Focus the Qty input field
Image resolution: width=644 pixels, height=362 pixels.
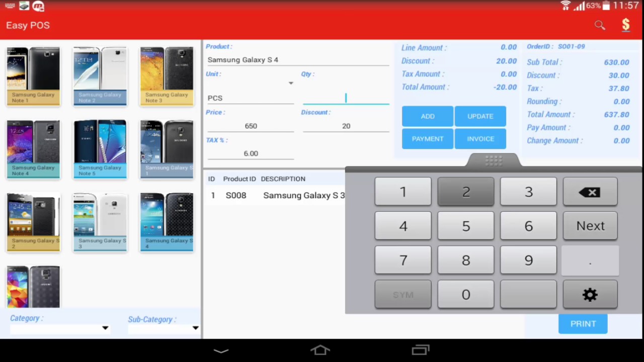pos(346,98)
